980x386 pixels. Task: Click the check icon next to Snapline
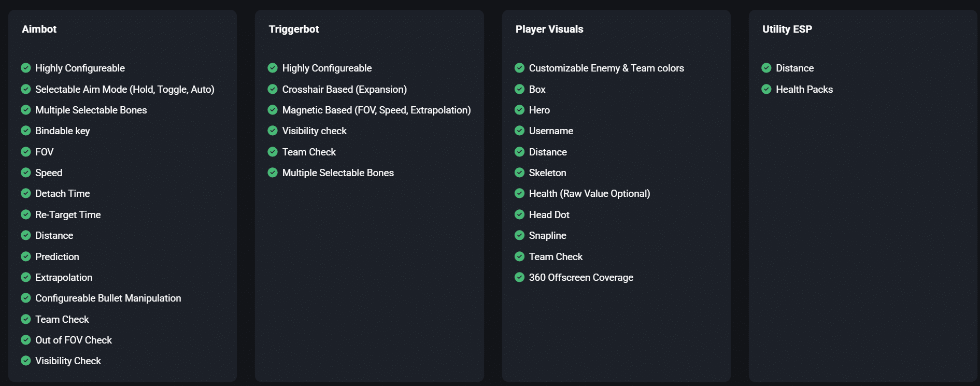coord(519,235)
